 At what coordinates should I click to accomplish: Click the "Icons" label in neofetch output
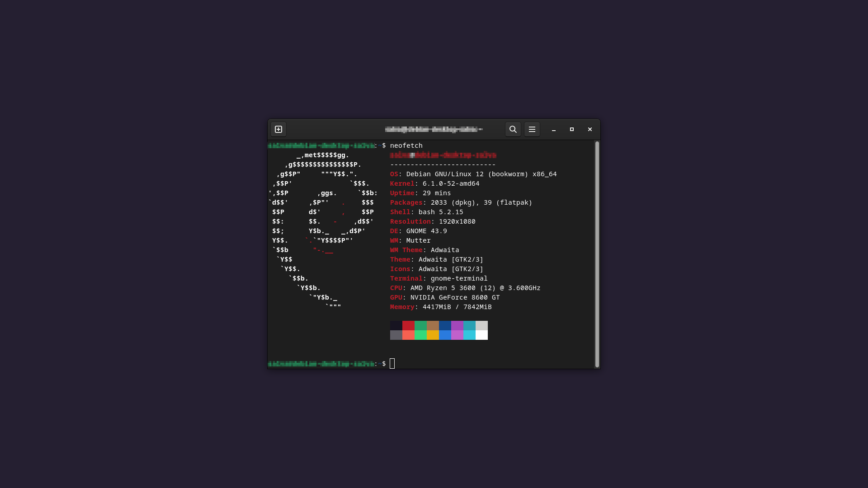coord(400,269)
